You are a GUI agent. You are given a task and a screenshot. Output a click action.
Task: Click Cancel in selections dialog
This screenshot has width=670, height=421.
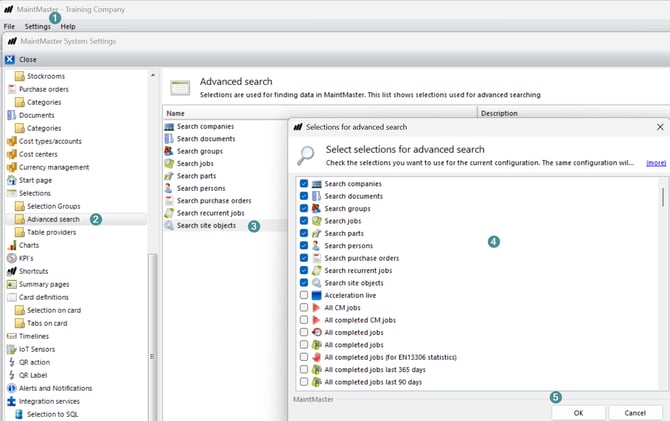[635, 413]
